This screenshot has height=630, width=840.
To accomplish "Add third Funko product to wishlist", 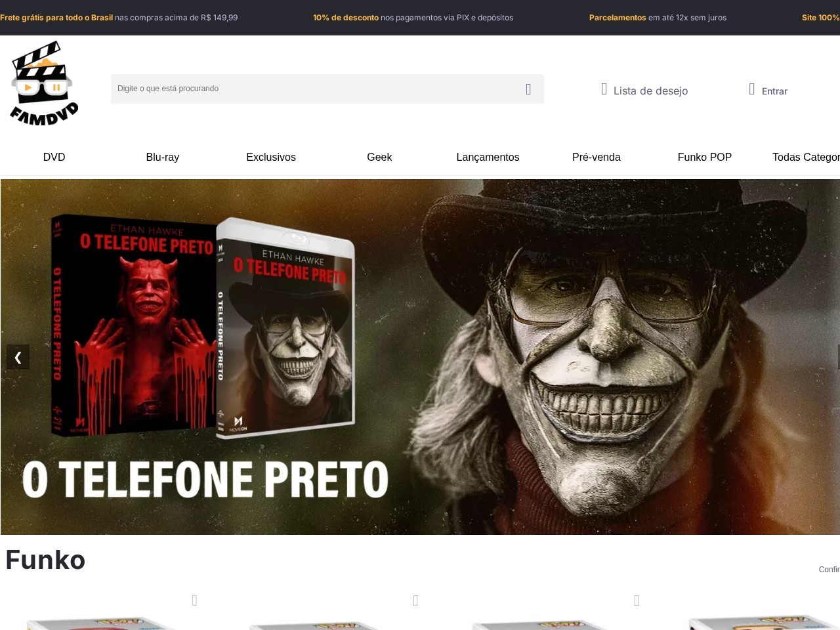I will pyautogui.click(x=637, y=600).
